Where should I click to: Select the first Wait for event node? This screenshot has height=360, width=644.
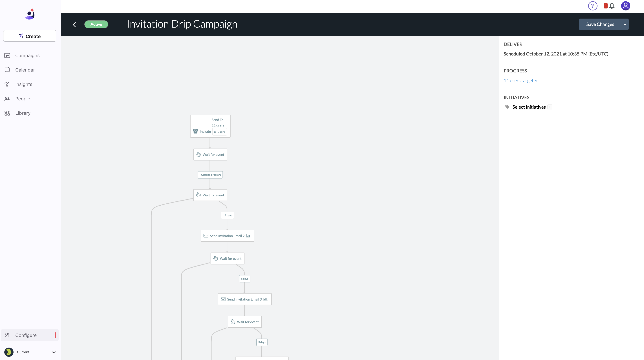click(210, 155)
